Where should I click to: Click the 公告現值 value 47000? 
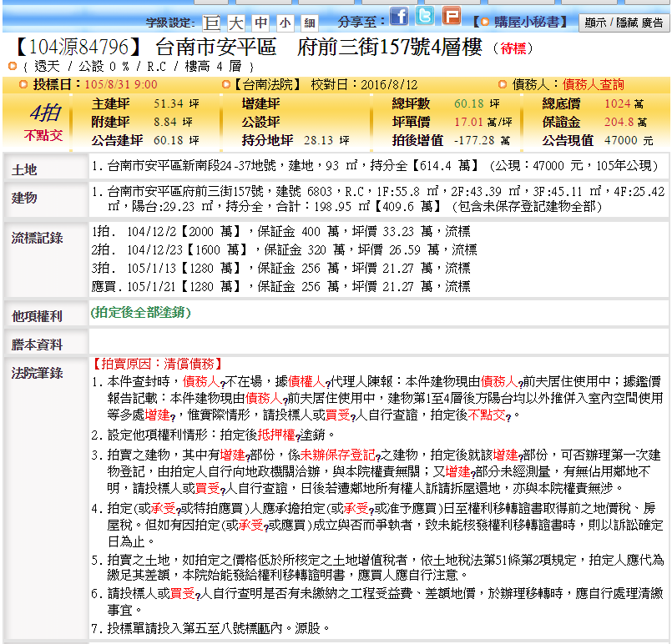click(621, 140)
